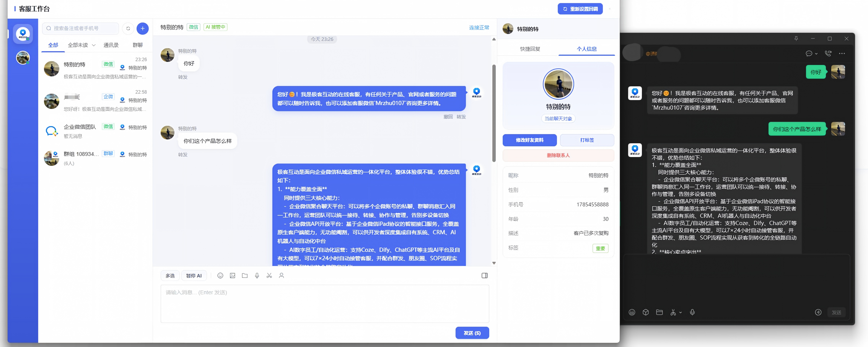Viewport: 868px width, 347px height.
Task: Click the bot avatar beside the greeting reply bubble
Action: (477, 92)
